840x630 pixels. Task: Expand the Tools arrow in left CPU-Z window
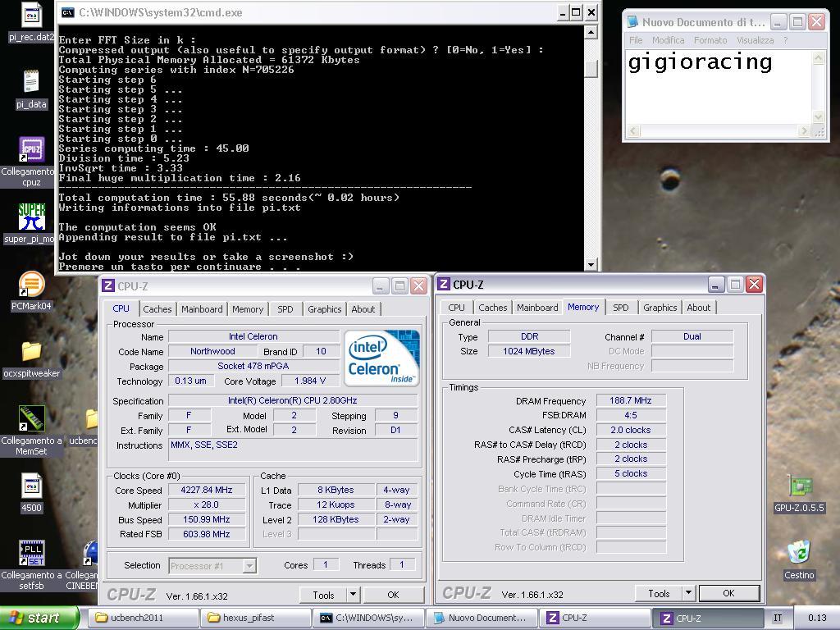(x=353, y=595)
